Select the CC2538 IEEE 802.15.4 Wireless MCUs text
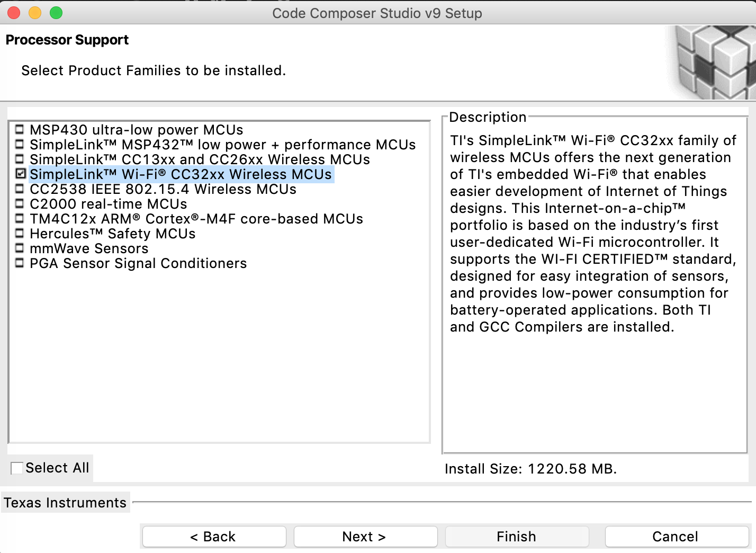756x553 pixels. pos(163,189)
